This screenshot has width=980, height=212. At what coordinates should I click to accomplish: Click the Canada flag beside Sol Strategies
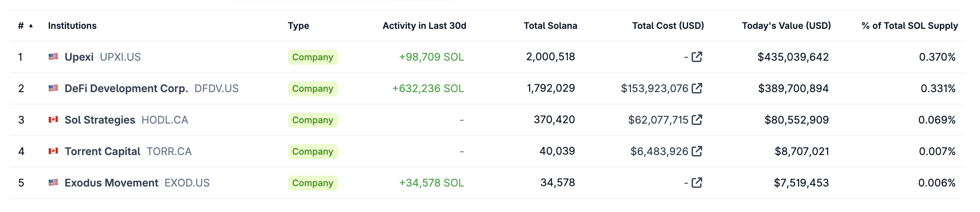pyautogui.click(x=53, y=120)
